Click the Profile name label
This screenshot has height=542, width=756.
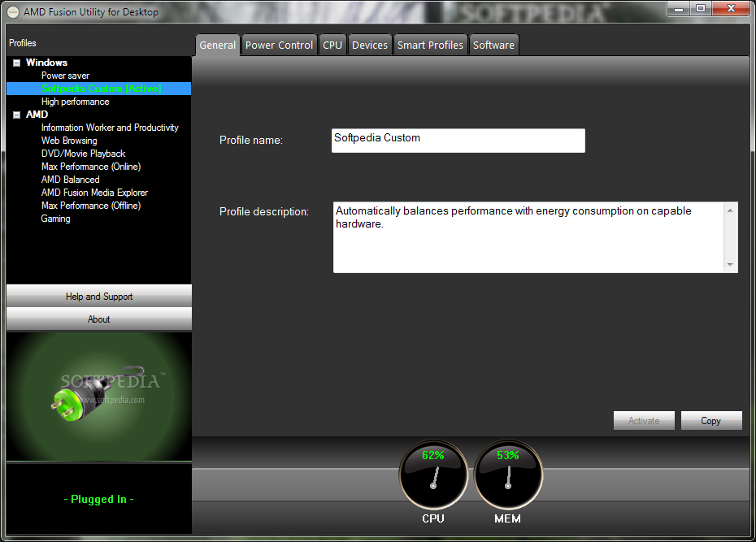(x=251, y=141)
